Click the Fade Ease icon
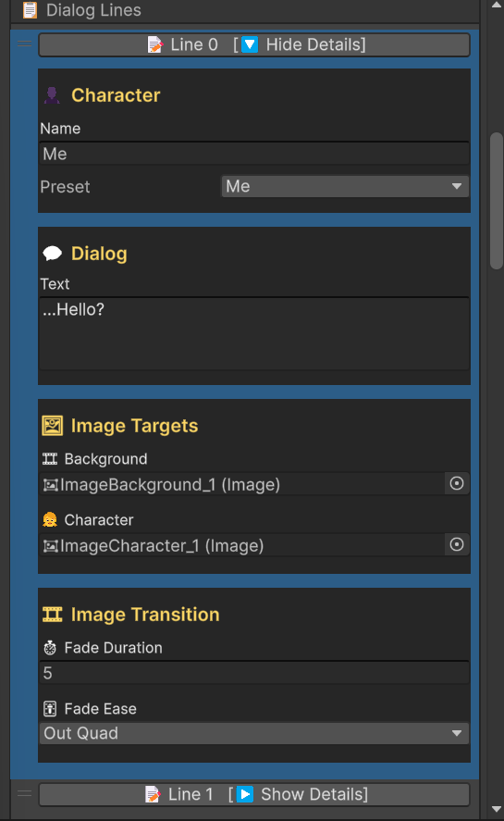Screen dimensions: 504x821 click(50, 709)
